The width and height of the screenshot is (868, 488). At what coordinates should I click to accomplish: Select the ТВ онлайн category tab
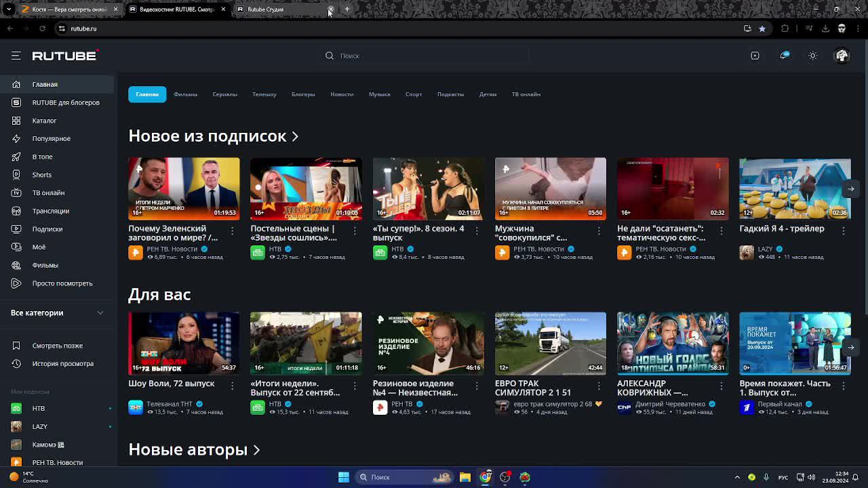(526, 94)
